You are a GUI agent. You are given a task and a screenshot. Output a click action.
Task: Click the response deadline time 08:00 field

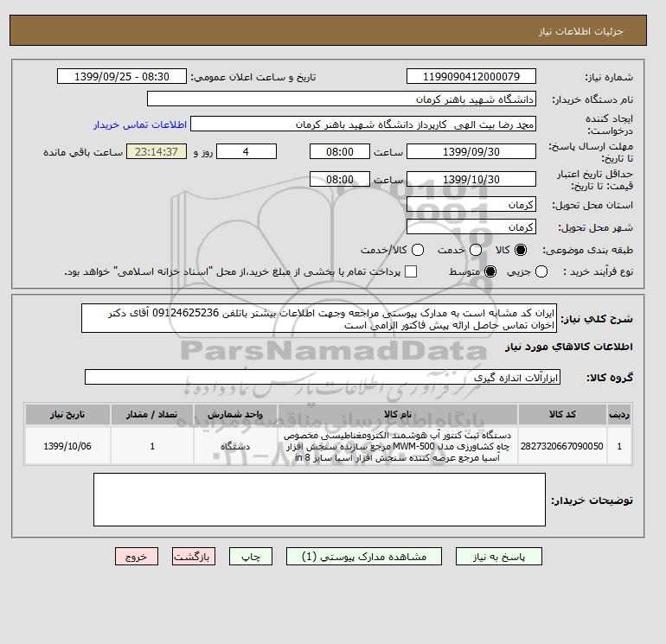pyautogui.click(x=340, y=152)
